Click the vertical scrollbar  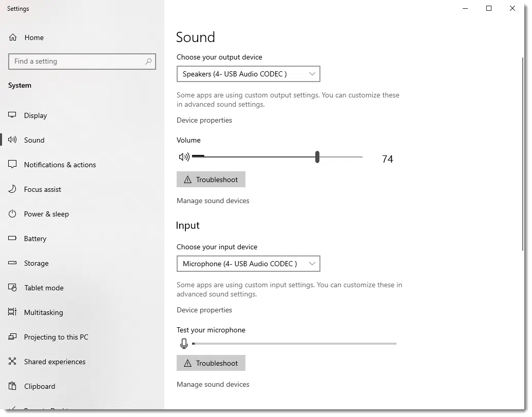pyautogui.click(x=523, y=154)
